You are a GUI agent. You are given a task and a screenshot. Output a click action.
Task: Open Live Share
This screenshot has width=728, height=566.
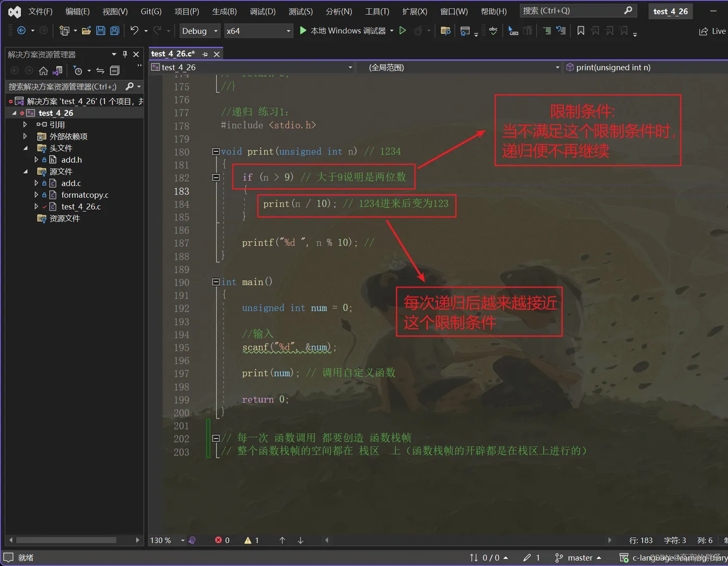712,31
